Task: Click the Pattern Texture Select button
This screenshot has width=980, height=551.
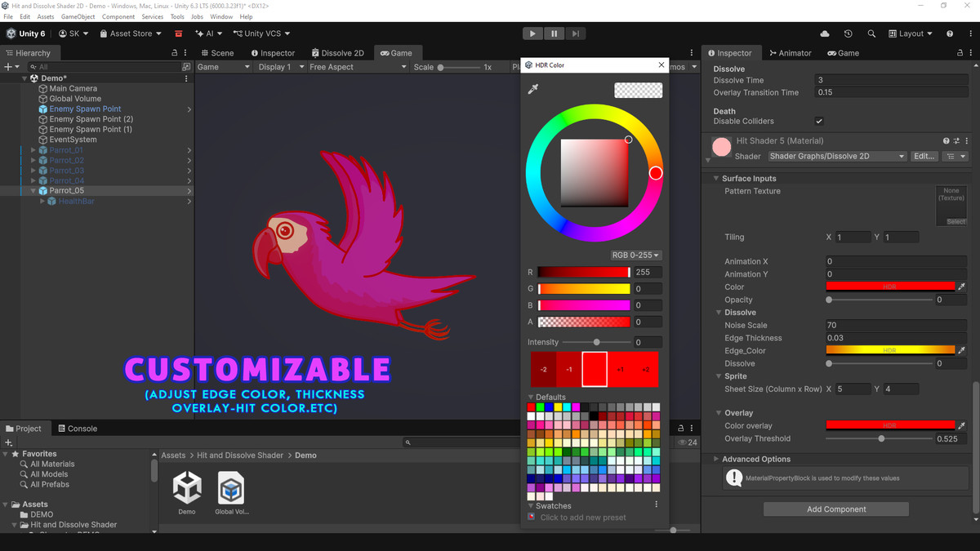Action: [955, 221]
